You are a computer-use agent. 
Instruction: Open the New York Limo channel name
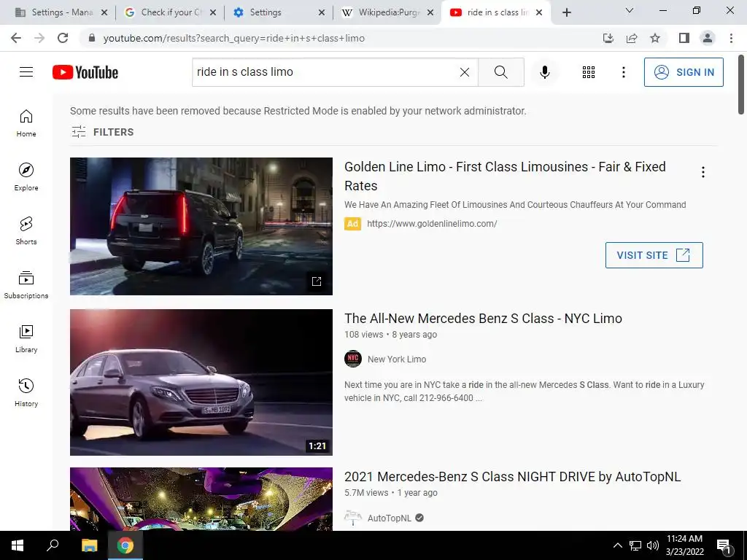(397, 359)
